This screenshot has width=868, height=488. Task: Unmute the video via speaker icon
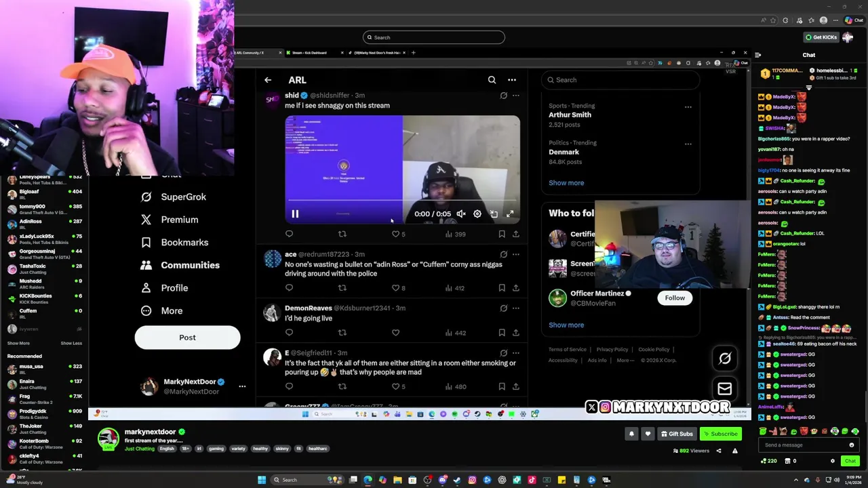[461, 214]
